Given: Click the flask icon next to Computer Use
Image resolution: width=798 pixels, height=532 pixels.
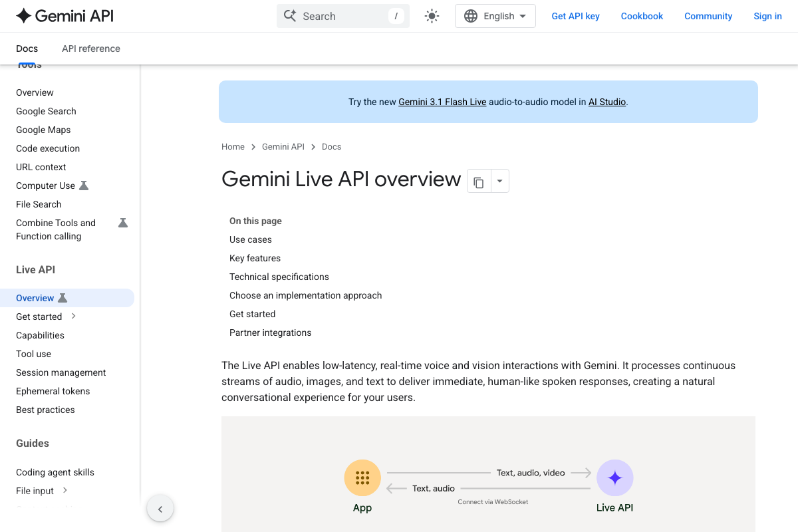Looking at the screenshot, I should 84,184.
